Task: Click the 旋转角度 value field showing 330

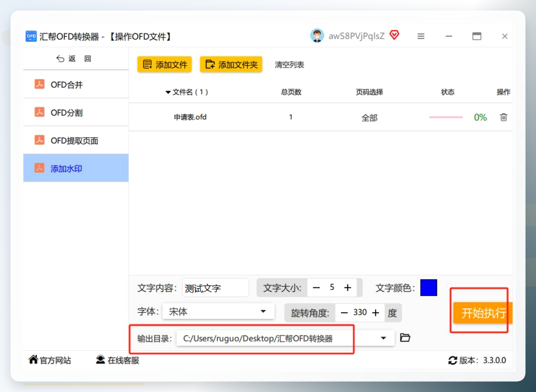Action: (x=360, y=312)
